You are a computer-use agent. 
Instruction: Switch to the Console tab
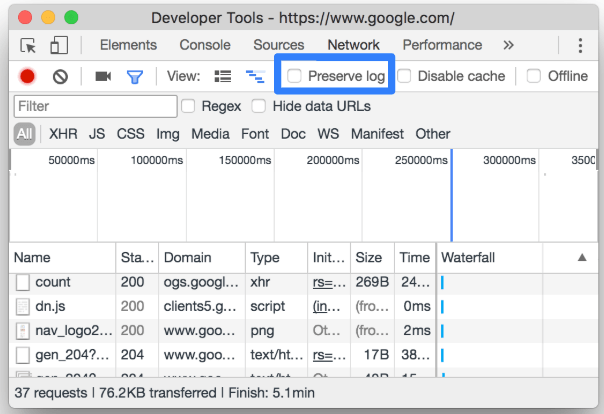[x=205, y=45]
